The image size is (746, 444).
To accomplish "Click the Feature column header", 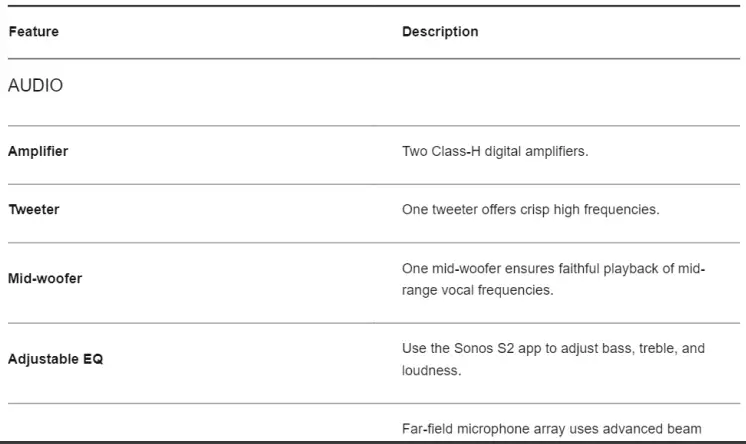I will point(33,32).
